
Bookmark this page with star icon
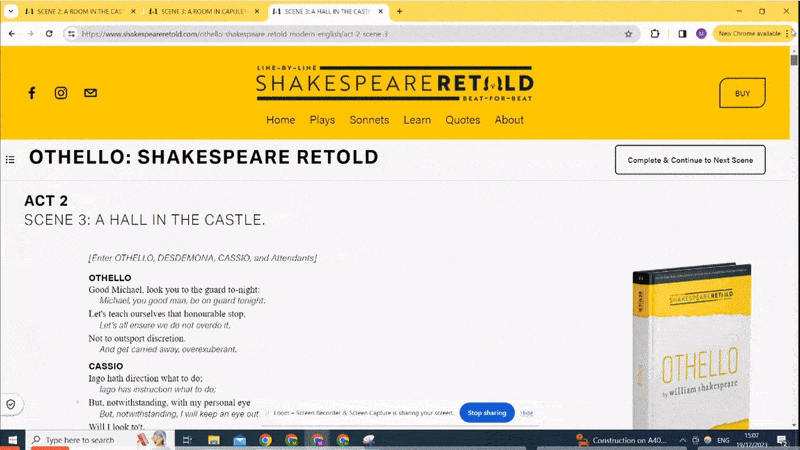pyautogui.click(x=628, y=34)
